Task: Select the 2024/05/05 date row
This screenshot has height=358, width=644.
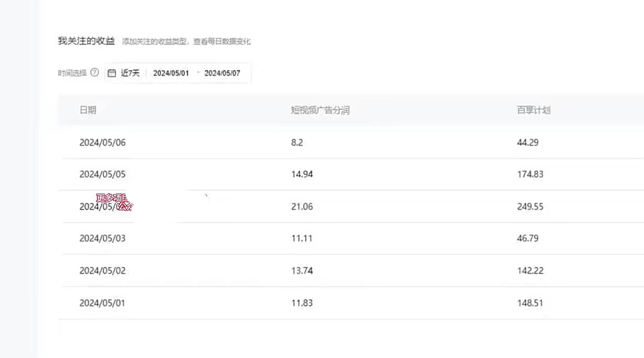Action: [x=102, y=174]
